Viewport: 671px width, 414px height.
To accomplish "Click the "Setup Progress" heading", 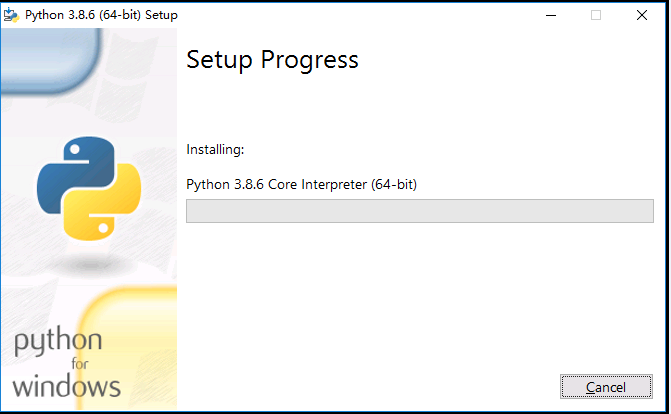I will [272, 60].
